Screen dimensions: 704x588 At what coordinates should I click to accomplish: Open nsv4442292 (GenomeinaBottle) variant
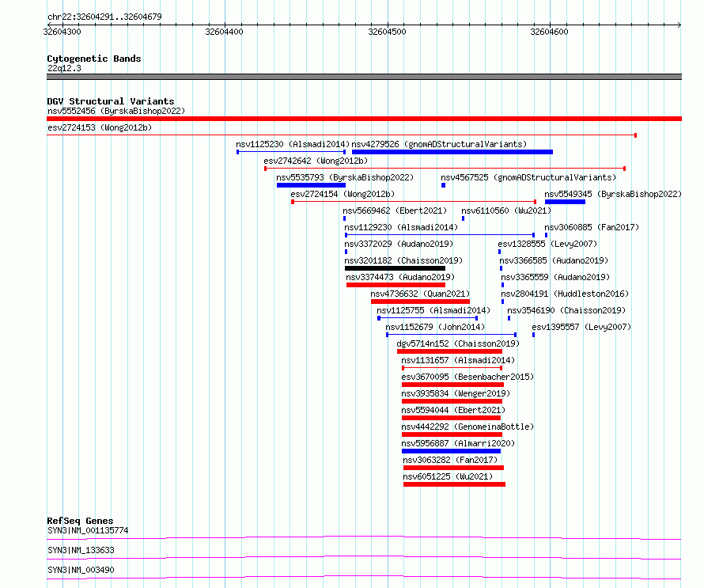pos(467,427)
